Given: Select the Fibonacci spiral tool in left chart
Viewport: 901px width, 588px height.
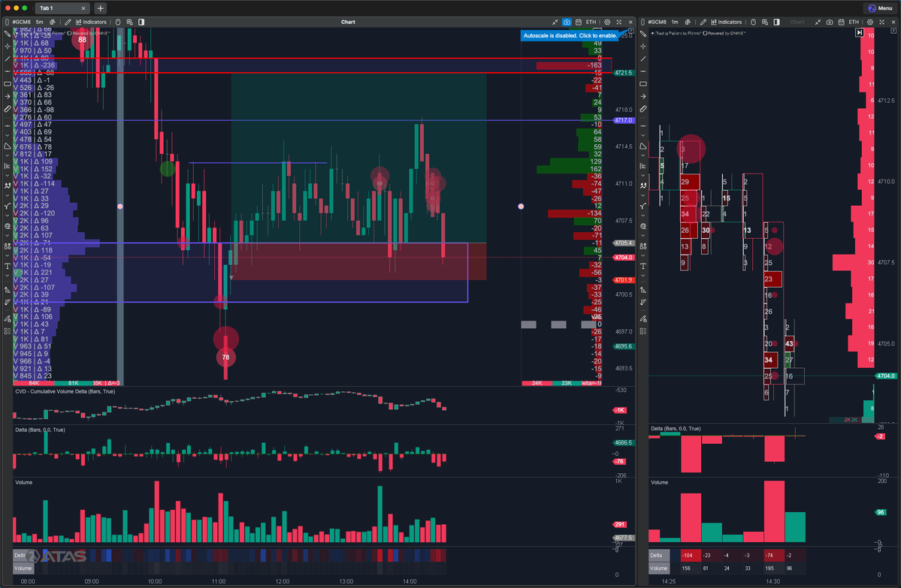Looking at the screenshot, I should tap(7, 226).
